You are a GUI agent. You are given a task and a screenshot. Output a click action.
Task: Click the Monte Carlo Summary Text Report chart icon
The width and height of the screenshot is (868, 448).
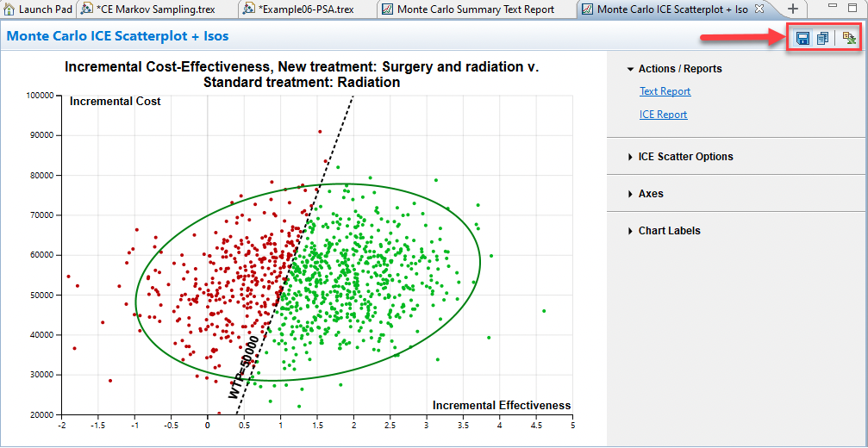[388, 9]
